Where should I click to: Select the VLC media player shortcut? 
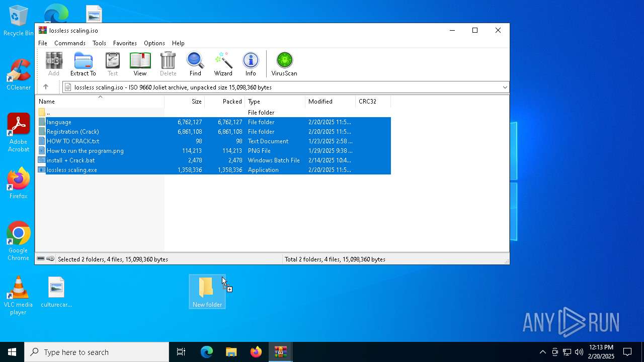[x=18, y=296]
